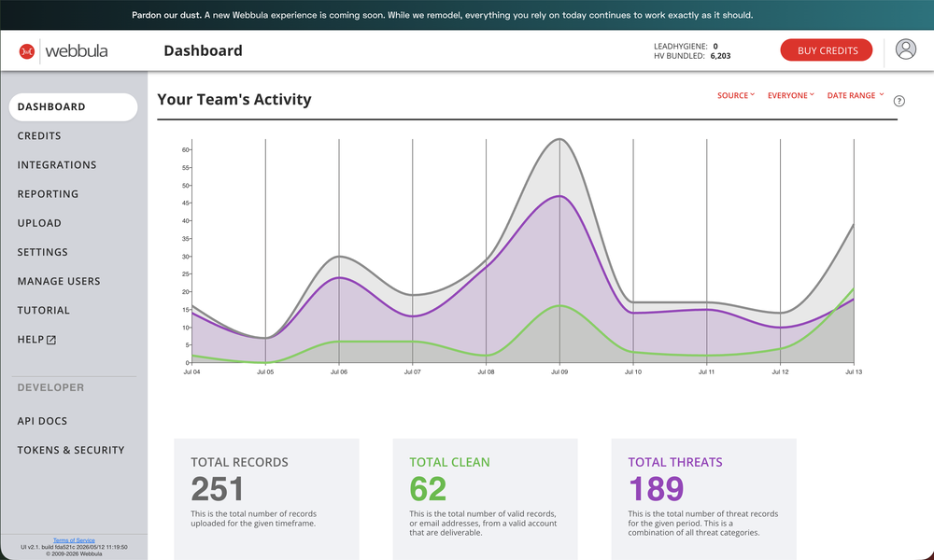Go to Credits in the sidebar
The image size is (934, 560).
point(39,135)
